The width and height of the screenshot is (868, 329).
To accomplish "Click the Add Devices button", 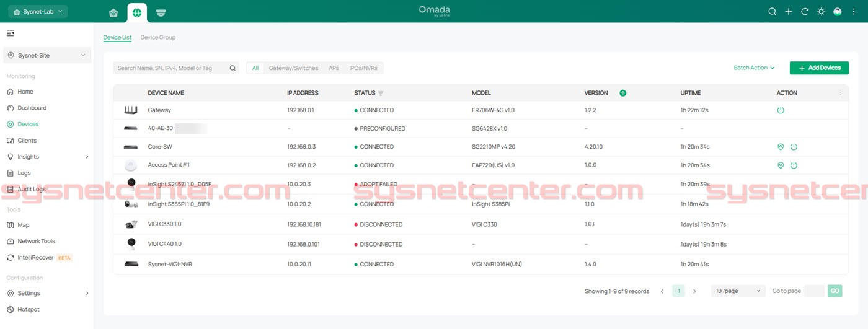I will (818, 68).
